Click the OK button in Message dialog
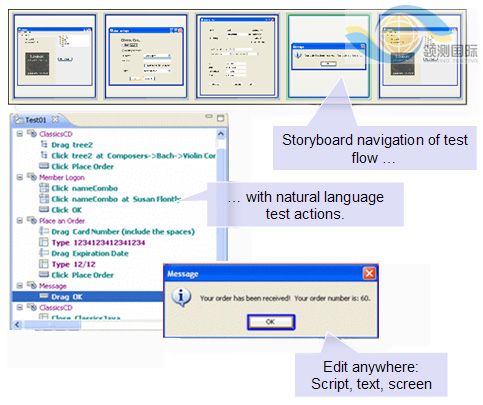Screen dimensions: 483x405 click(271, 322)
